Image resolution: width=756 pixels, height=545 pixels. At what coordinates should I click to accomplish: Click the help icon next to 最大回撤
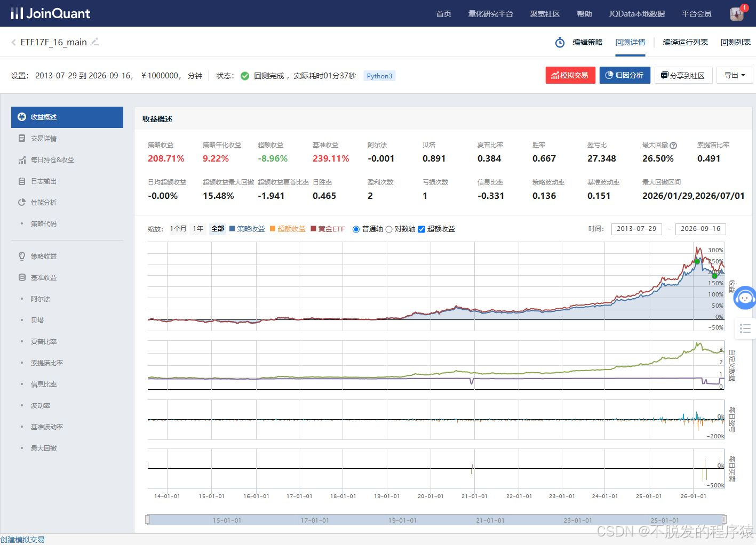[x=673, y=145]
